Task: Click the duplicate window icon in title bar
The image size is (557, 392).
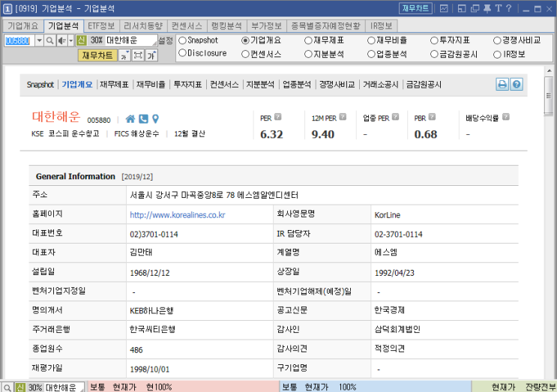Action: 475,8
